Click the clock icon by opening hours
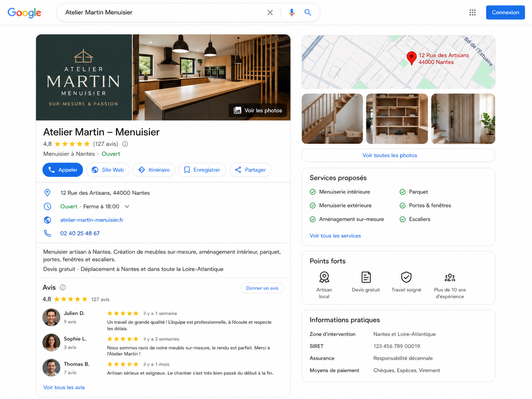The height and width of the screenshot is (399, 532). [x=47, y=206]
